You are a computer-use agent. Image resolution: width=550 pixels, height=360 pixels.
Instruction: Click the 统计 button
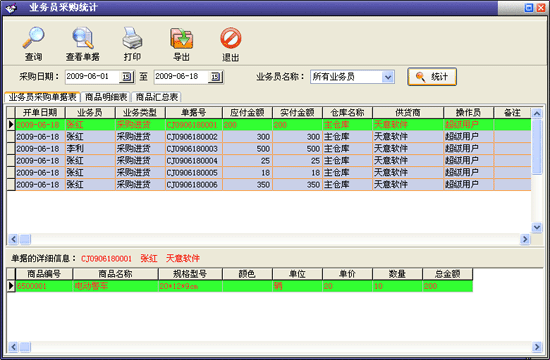(x=432, y=76)
